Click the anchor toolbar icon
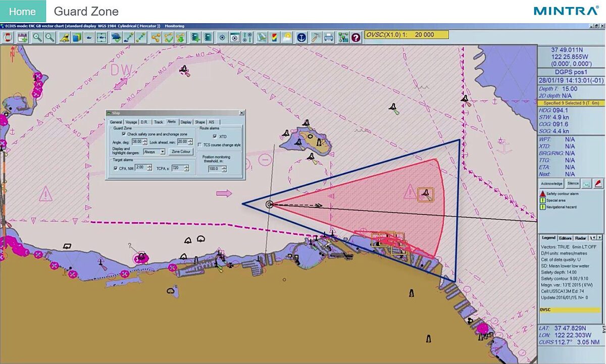 [x=301, y=37]
